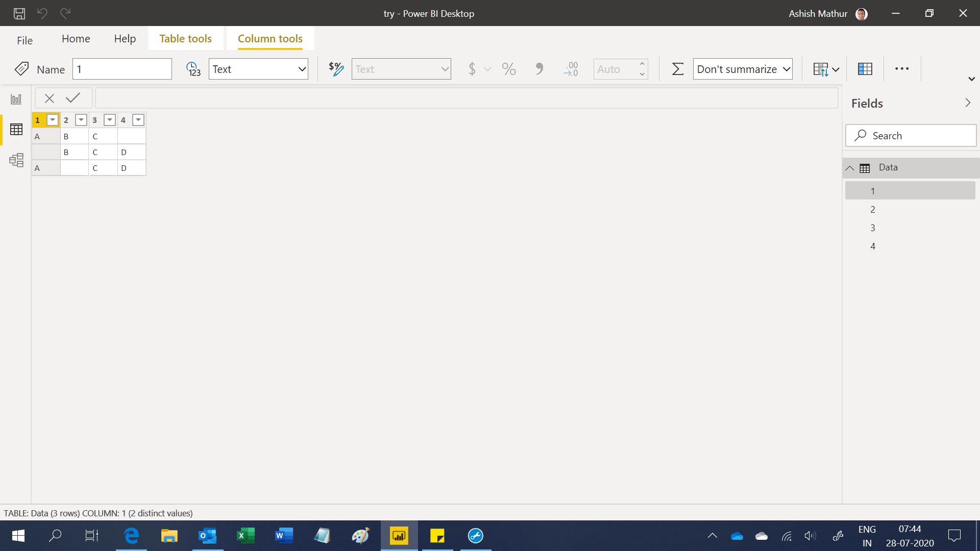
Task: Select the Column tools tab
Action: (271, 39)
